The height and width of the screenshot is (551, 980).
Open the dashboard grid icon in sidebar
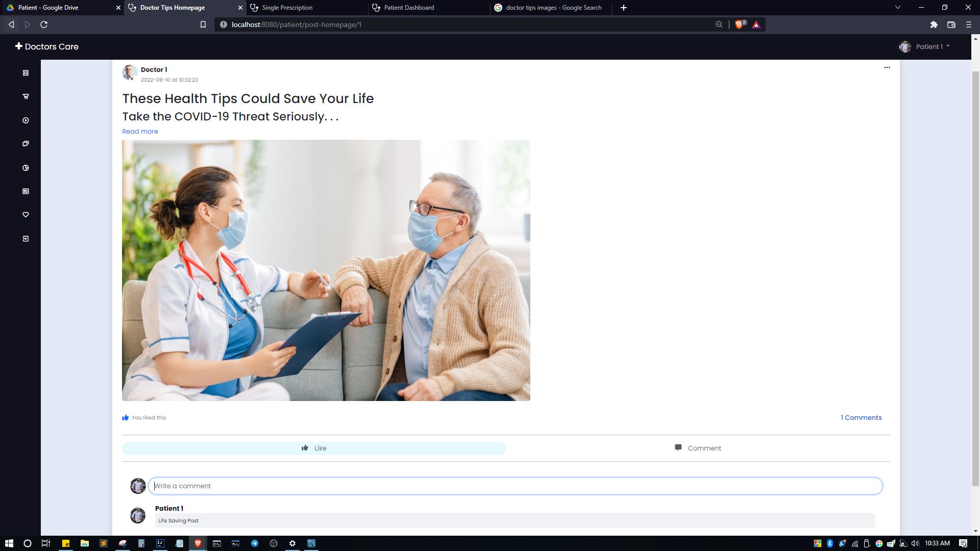pyautogui.click(x=26, y=73)
